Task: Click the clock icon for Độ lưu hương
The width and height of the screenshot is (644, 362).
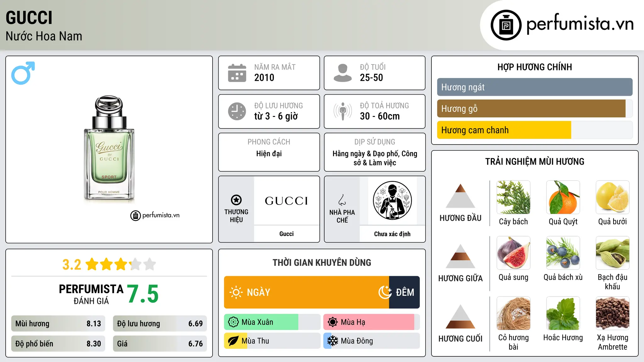Action: 237,111
